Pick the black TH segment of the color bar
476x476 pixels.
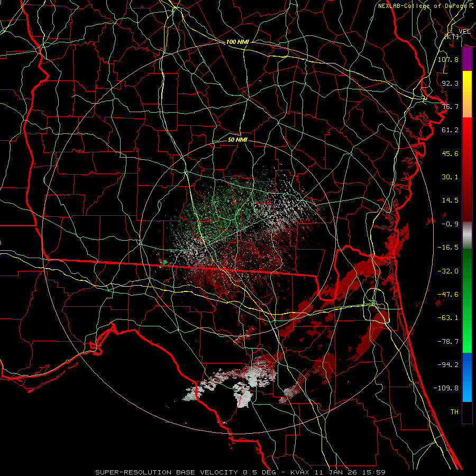coord(467,412)
